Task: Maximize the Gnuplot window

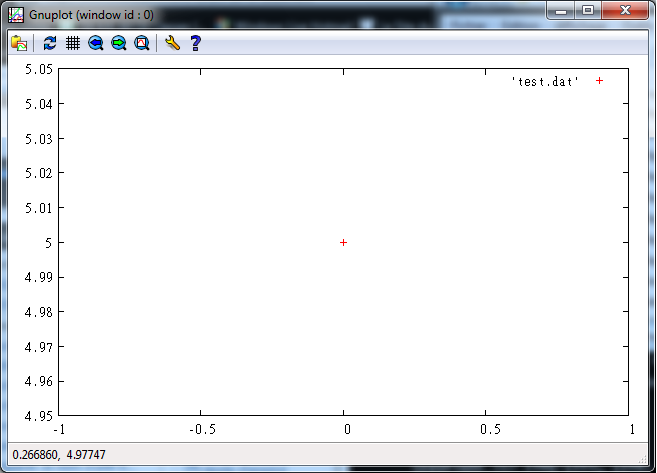Action: coord(588,11)
